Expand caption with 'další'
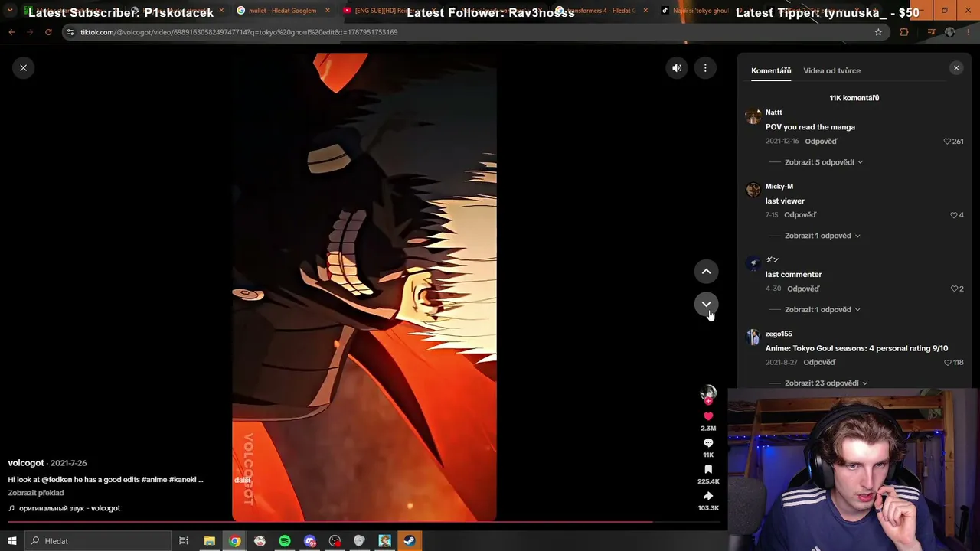 243,480
